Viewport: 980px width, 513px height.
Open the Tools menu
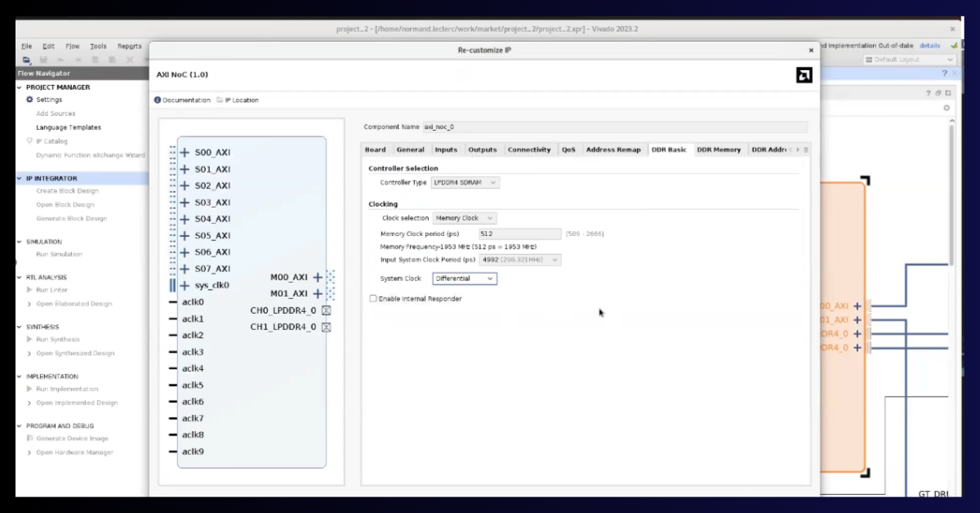coord(98,46)
